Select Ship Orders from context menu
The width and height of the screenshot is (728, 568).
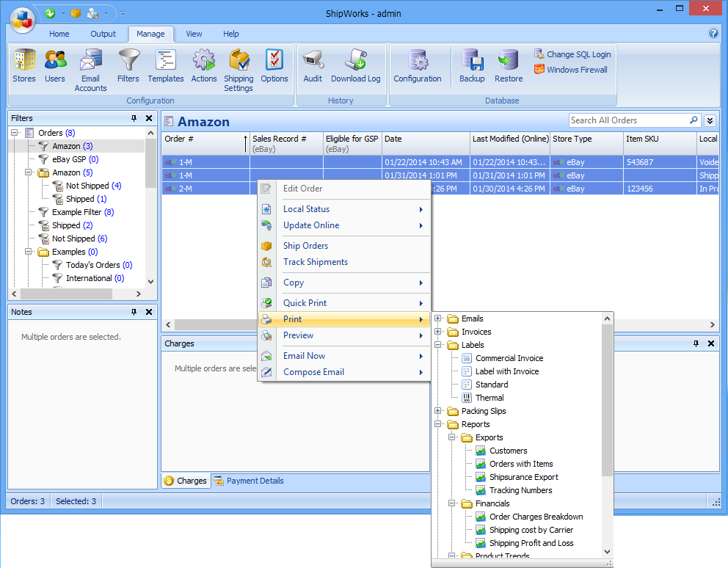[305, 246]
